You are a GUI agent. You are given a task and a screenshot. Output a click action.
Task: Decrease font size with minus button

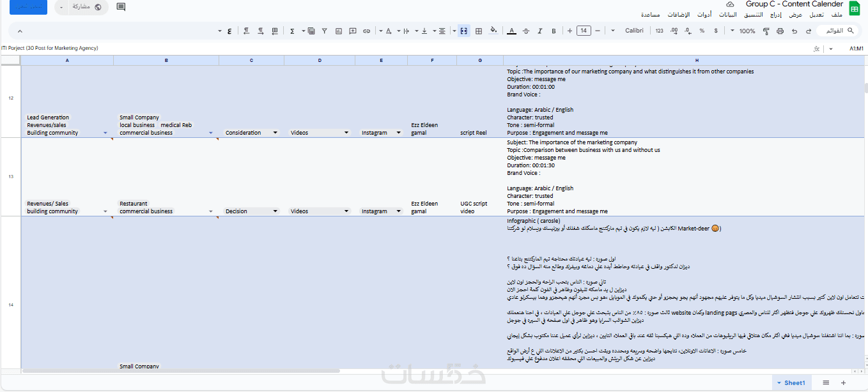coord(598,31)
